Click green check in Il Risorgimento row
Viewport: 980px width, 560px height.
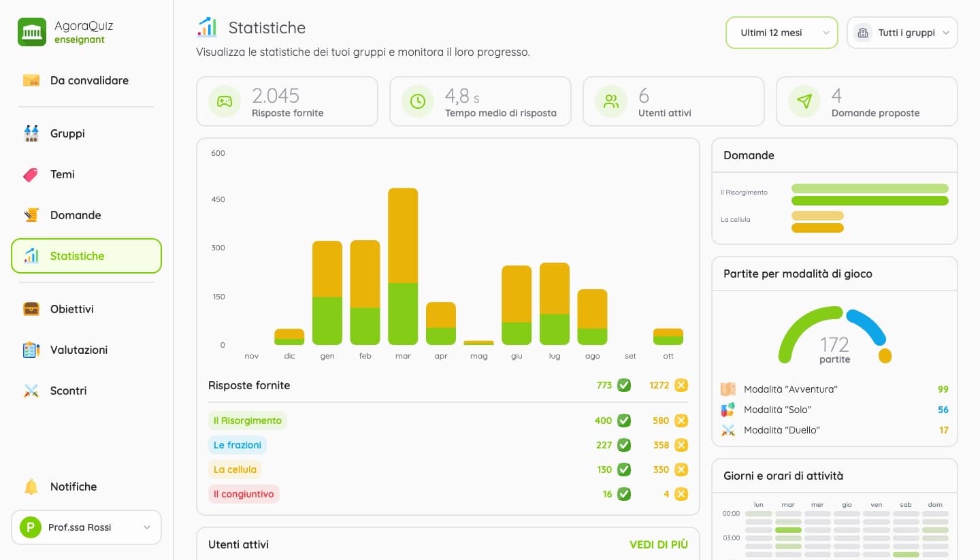coord(624,421)
